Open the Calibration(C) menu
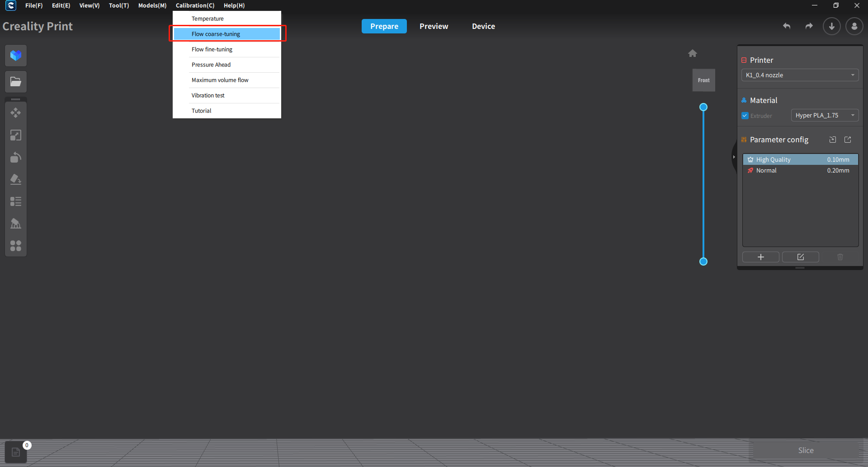This screenshot has height=467, width=868. (195, 5)
